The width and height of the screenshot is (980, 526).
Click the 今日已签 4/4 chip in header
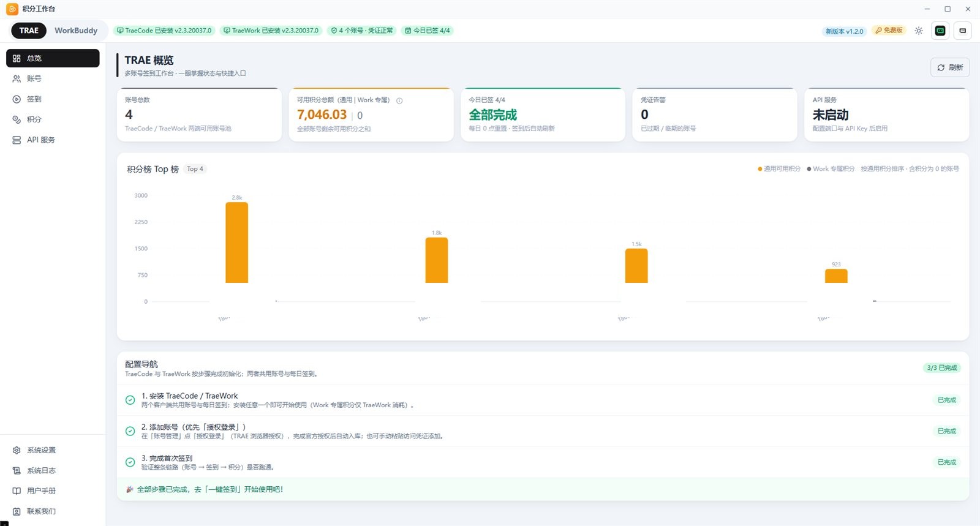click(428, 31)
